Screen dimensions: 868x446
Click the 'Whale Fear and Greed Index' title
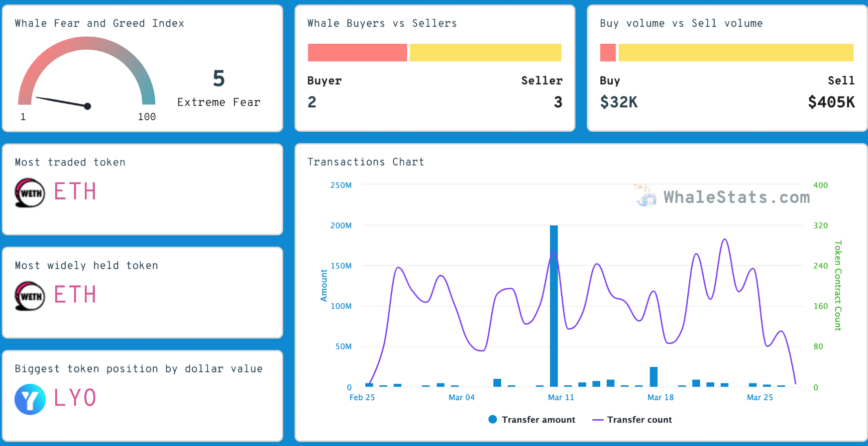pyautogui.click(x=100, y=23)
